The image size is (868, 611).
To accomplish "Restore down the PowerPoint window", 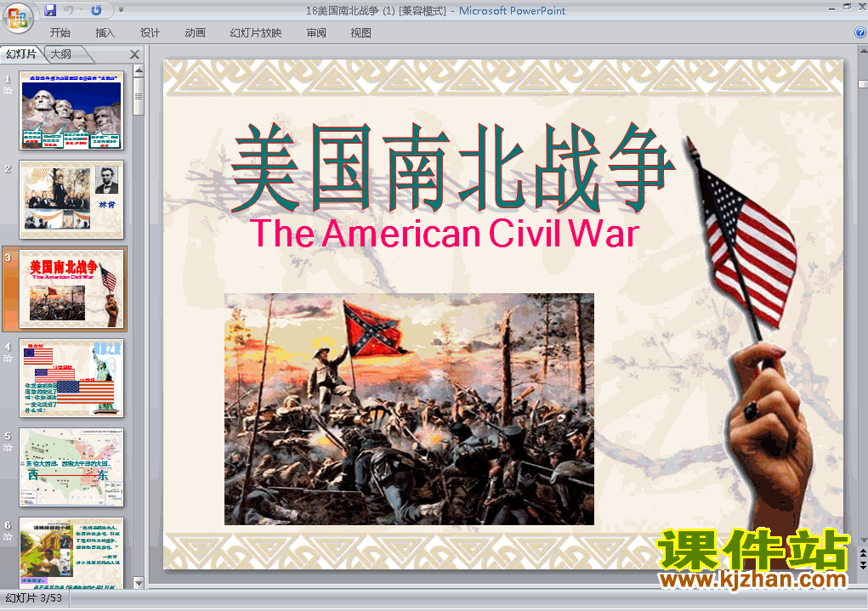I will click(x=847, y=7).
